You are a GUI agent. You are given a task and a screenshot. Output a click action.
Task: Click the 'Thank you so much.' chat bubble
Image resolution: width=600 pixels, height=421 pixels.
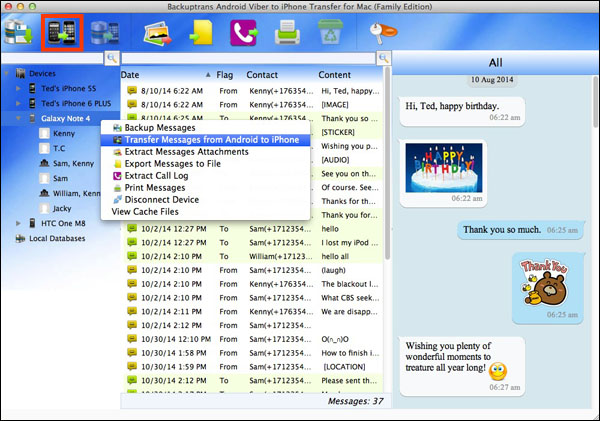[520, 230]
